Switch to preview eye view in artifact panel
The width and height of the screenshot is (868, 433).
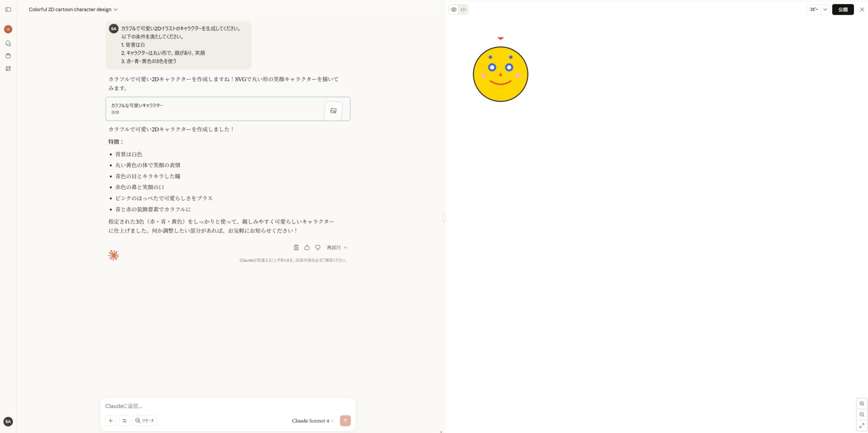[453, 9]
